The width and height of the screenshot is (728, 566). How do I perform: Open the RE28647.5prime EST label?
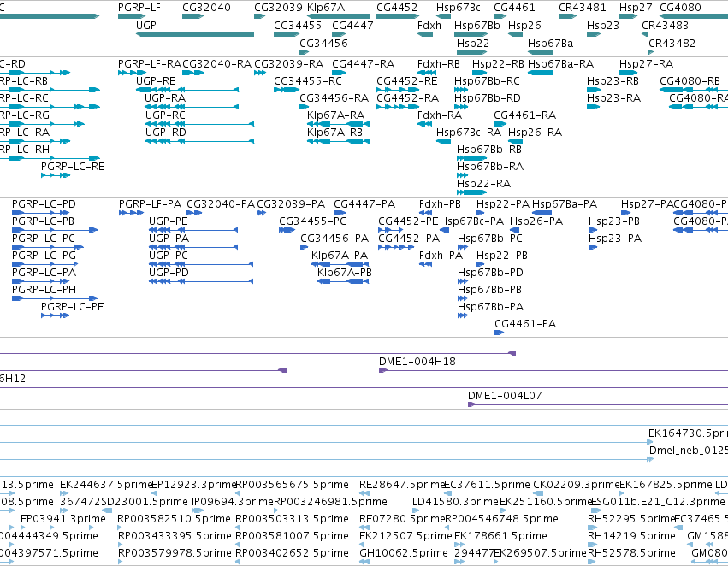coord(402,485)
